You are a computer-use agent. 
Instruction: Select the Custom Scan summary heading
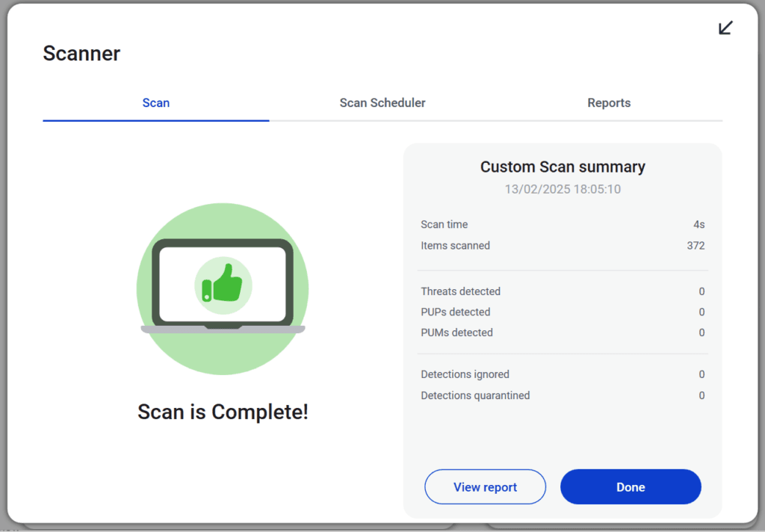click(563, 167)
